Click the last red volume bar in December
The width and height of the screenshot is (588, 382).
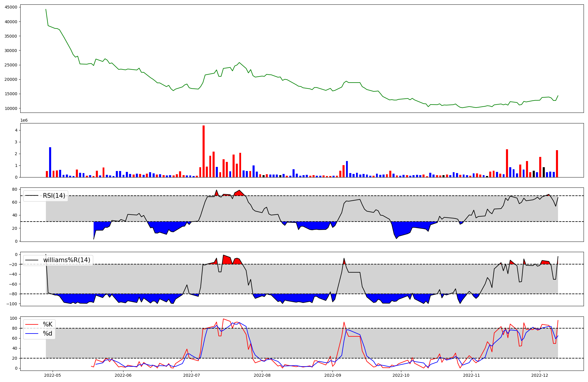tap(557, 164)
